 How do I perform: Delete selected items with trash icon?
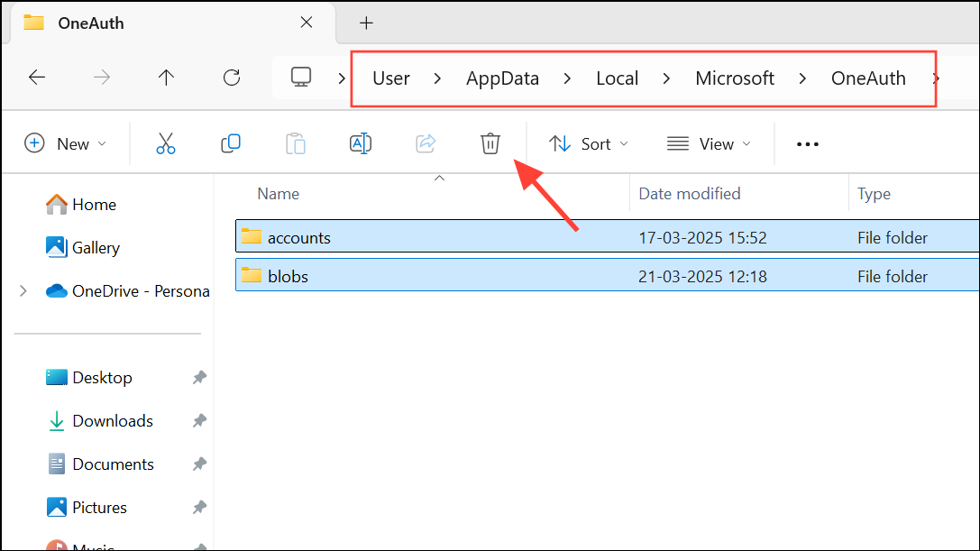(x=490, y=144)
